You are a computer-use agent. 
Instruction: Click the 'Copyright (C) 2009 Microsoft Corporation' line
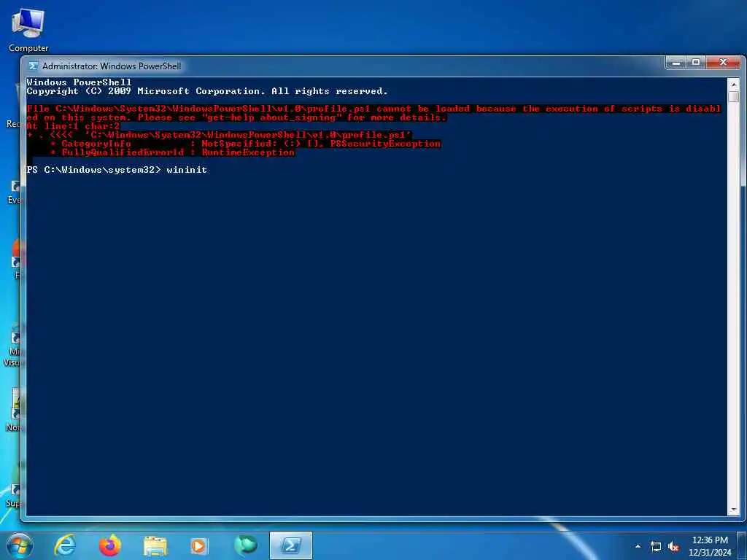pyautogui.click(x=207, y=91)
